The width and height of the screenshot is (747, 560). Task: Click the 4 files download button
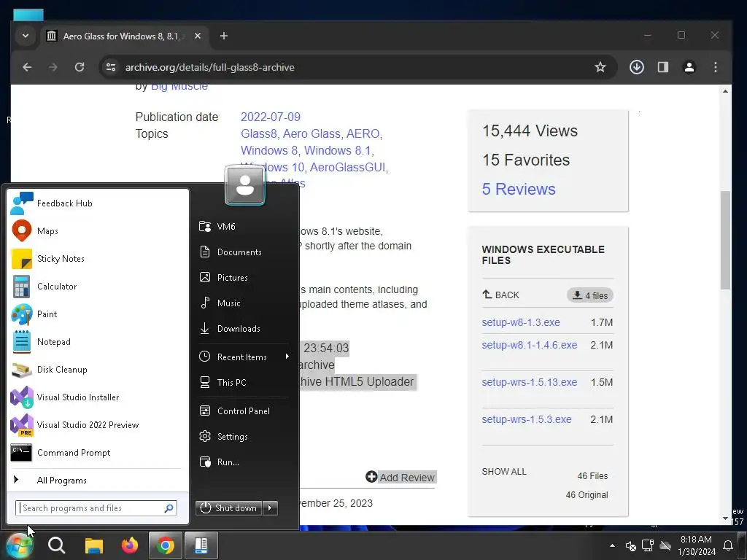[590, 295]
